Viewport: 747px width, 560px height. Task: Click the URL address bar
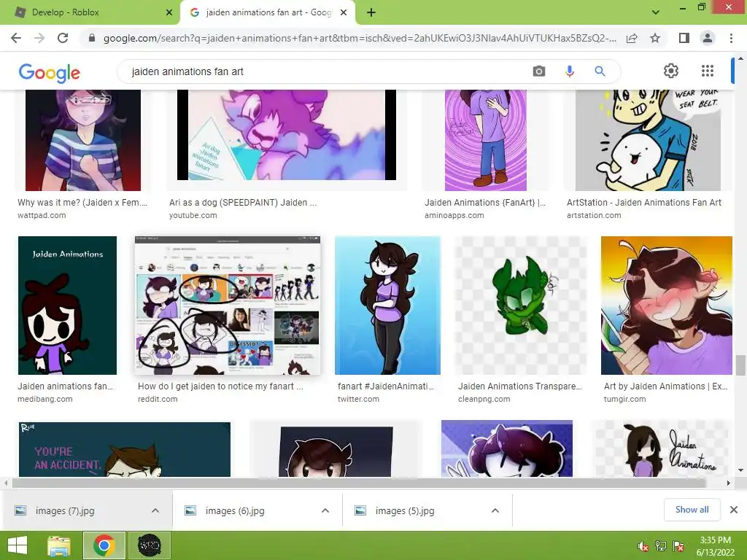[360, 38]
